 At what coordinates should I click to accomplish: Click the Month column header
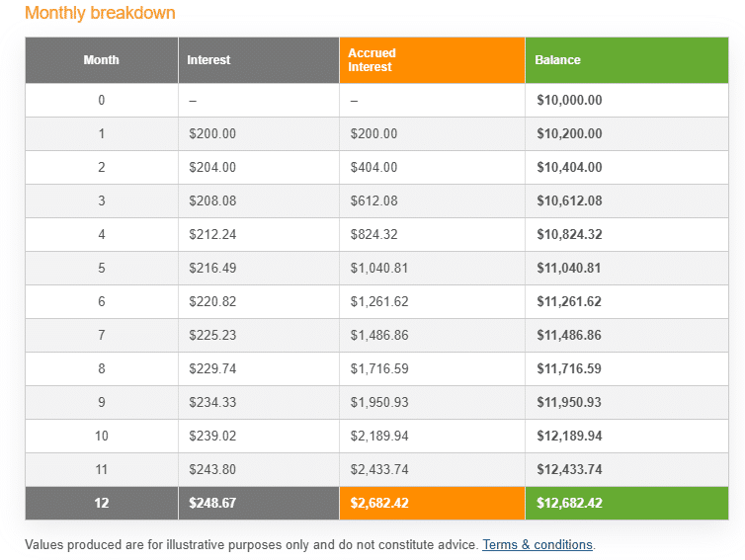click(x=101, y=60)
